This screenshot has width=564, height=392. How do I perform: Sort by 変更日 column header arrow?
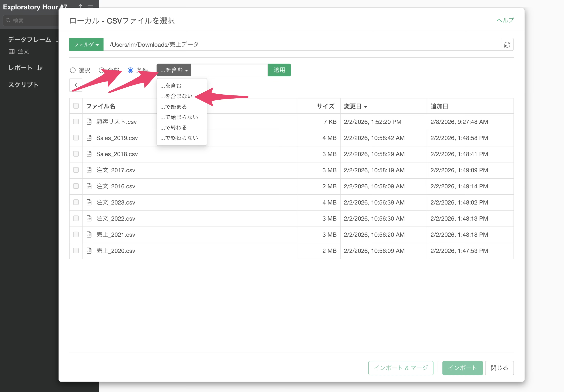[366, 107]
